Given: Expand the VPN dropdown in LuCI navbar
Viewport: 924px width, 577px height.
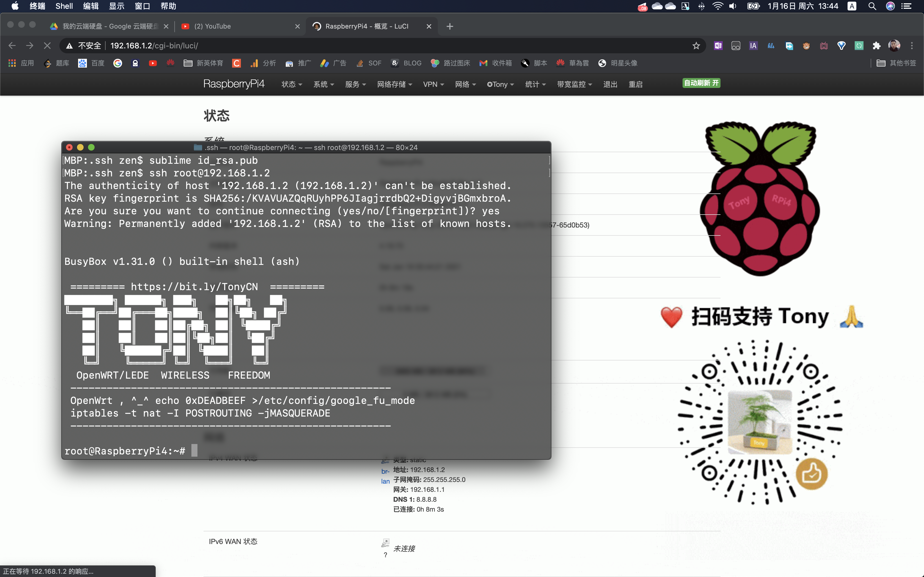Looking at the screenshot, I should [x=433, y=84].
